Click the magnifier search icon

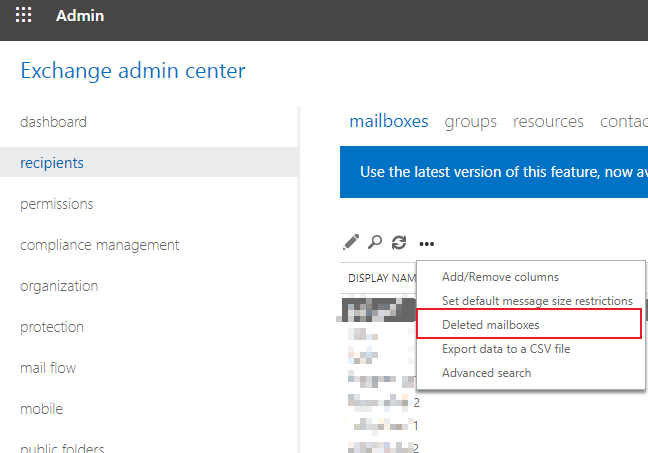(x=375, y=242)
